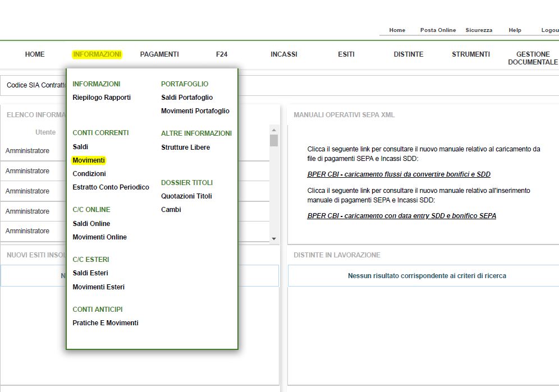
Task: Click Cambi in the Dossier Titoli section
Action: coord(171,210)
